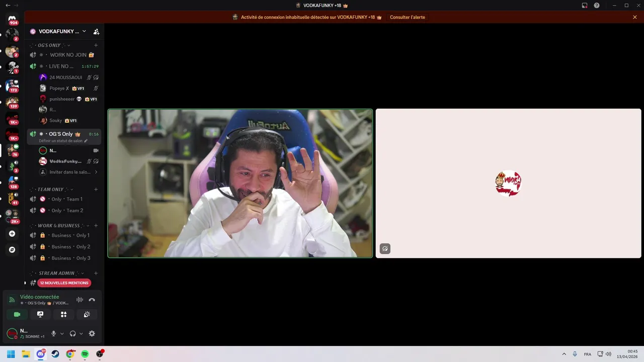Image resolution: width=644 pixels, height=362 pixels.
Task: Open the soundboard button
Action: (87, 314)
